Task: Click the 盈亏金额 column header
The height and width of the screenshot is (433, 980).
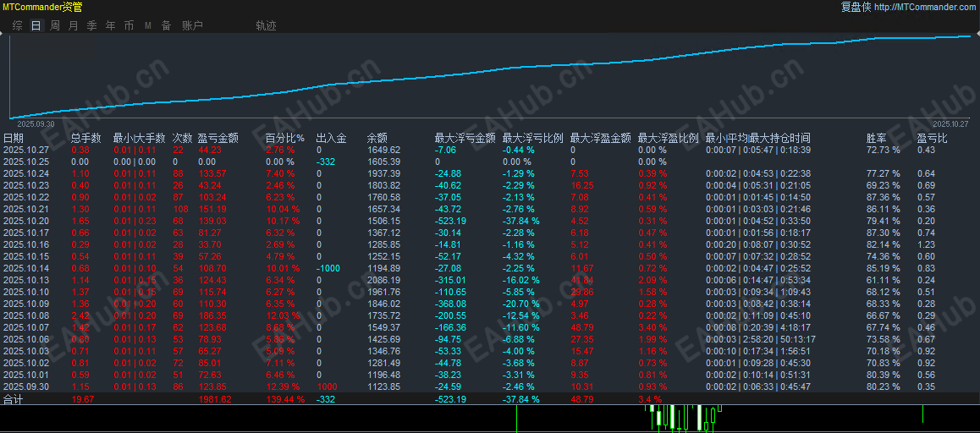Action: pyautogui.click(x=218, y=138)
